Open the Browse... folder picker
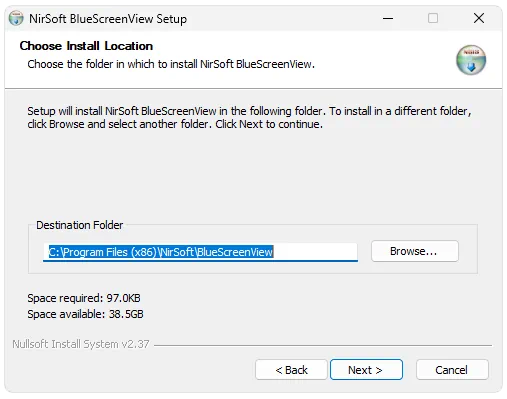The image size is (507, 399). [x=415, y=251]
